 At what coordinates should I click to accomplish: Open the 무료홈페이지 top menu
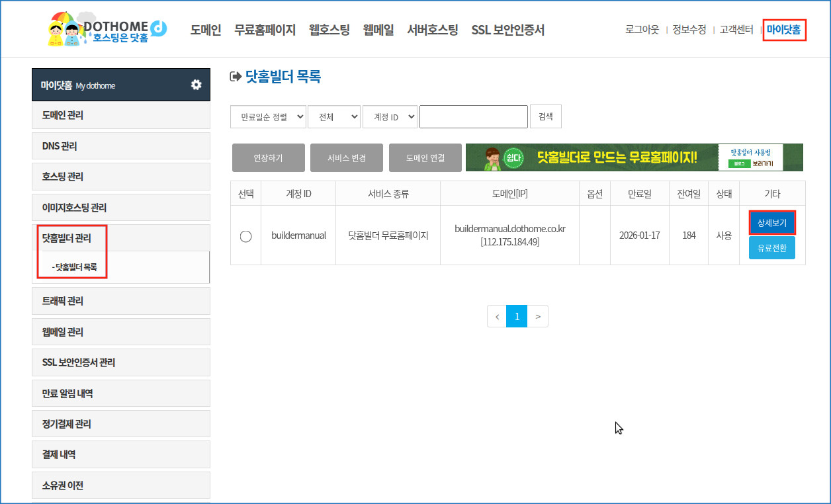[x=265, y=30]
